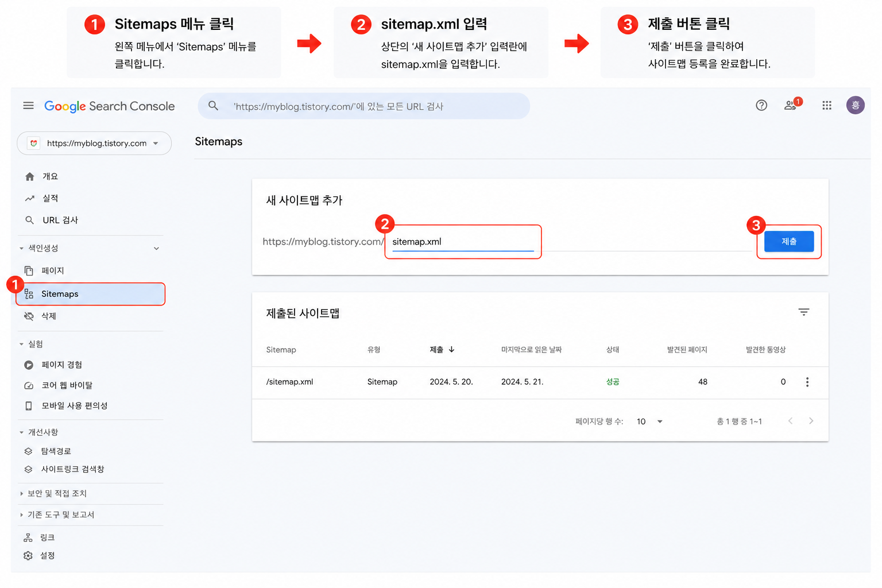Viewport: 882px width, 588px height.
Task: Click the search magnifier icon
Action: tap(213, 106)
